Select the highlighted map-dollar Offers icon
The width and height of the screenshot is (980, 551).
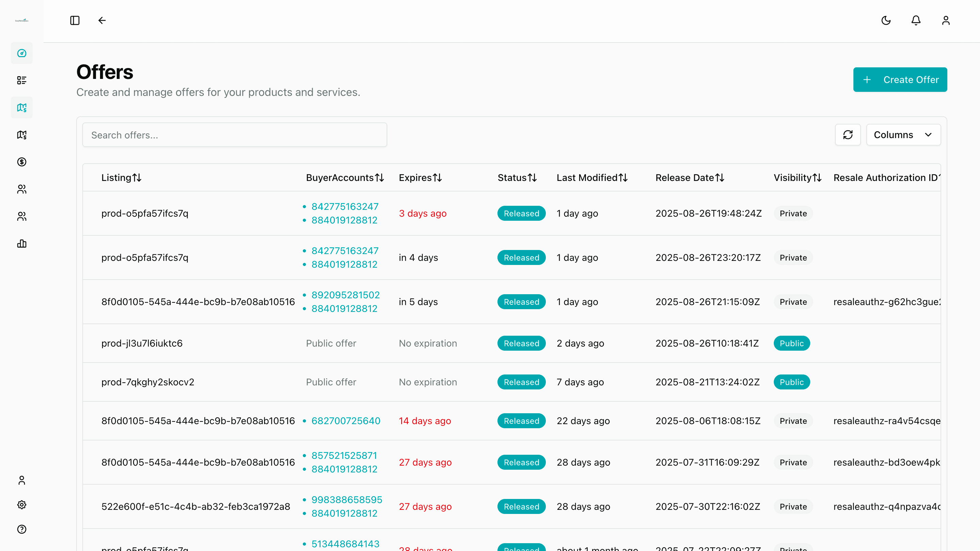pyautogui.click(x=22, y=107)
